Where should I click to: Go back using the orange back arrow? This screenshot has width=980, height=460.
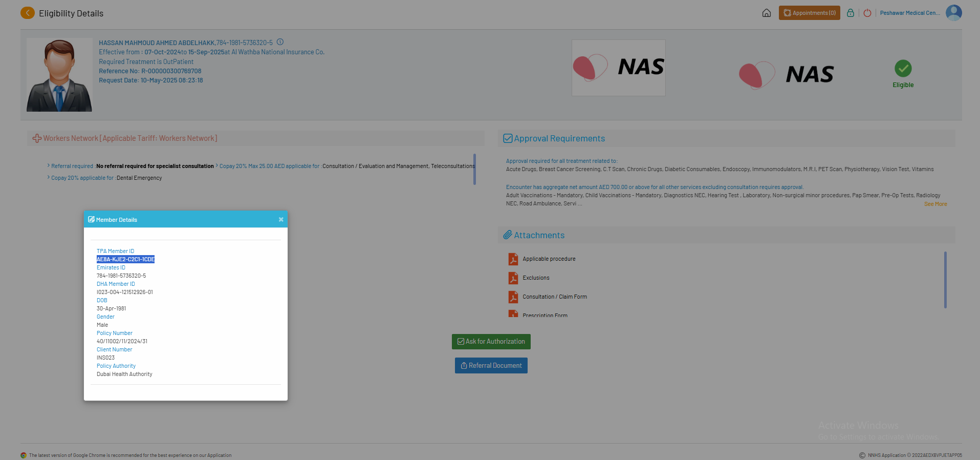28,13
